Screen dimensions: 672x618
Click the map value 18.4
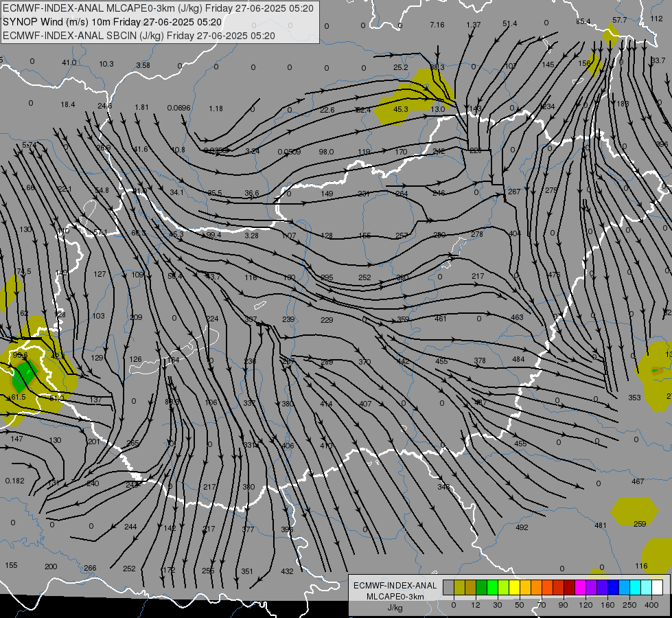tap(68, 104)
